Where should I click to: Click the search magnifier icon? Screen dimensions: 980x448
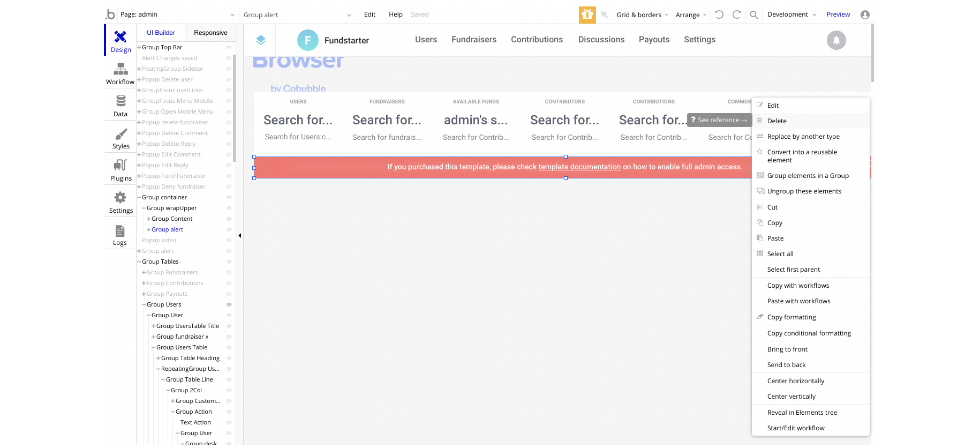(753, 15)
